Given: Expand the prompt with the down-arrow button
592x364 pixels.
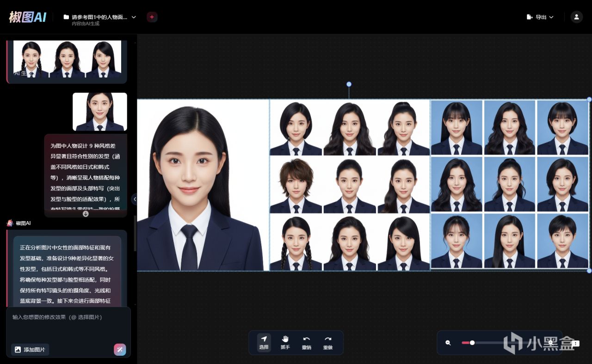Looking at the screenshot, I should [86, 213].
